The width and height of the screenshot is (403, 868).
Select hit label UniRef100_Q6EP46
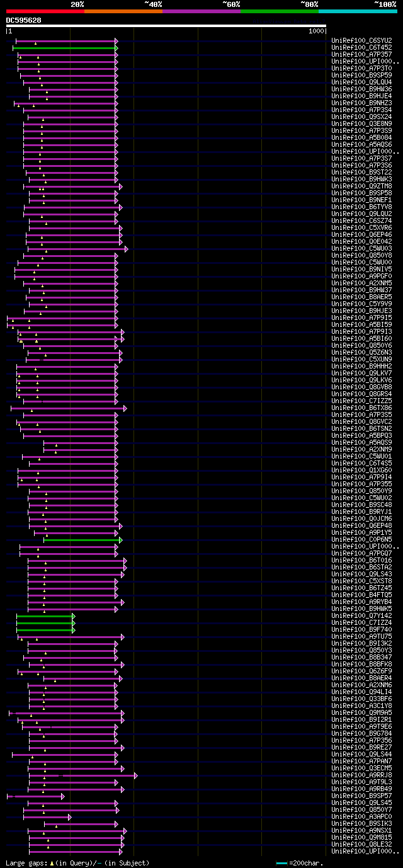pyautogui.click(x=361, y=234)
